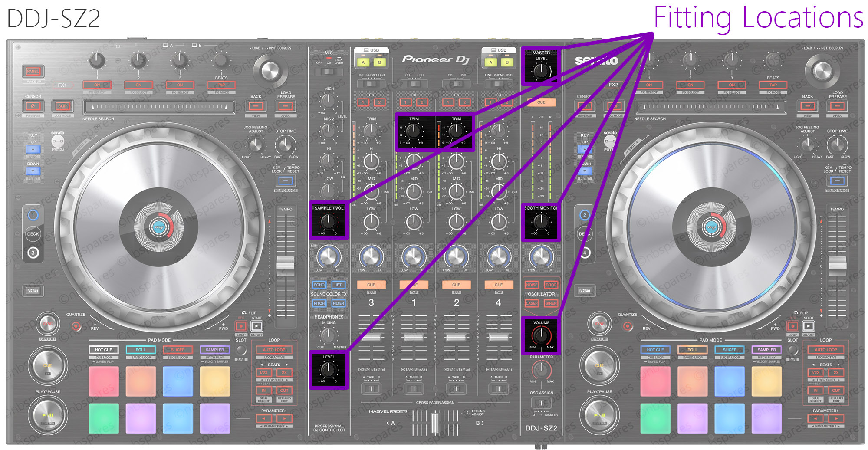Image resolution: width=868 pixels, height=450 pixels.
Task: Click the PANEL button on the left deck
Action: [33, 71]
